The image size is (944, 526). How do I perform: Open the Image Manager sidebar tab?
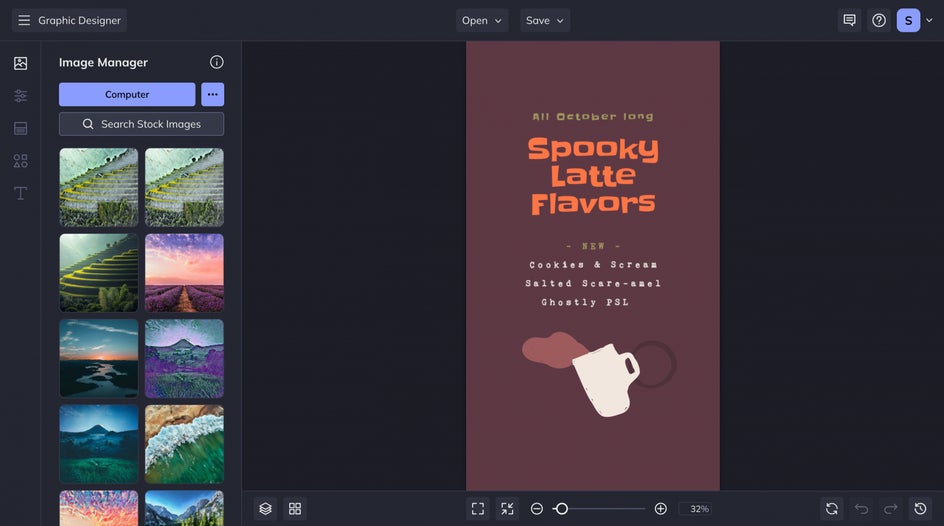[20, 63]
